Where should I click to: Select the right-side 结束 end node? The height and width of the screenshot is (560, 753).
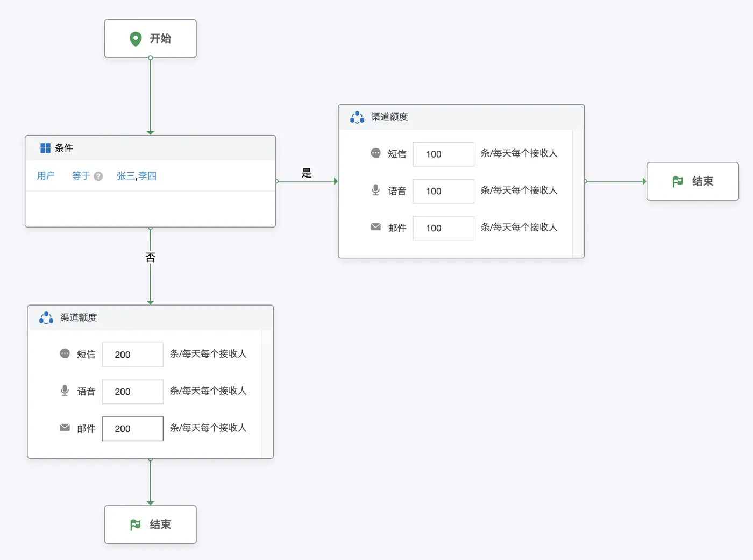pyautogui.click(x=693, y=181)
